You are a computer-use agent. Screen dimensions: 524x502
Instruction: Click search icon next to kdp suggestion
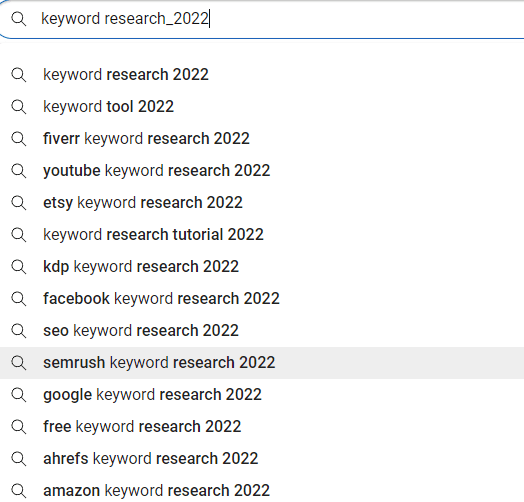click(x=18, y=267)
